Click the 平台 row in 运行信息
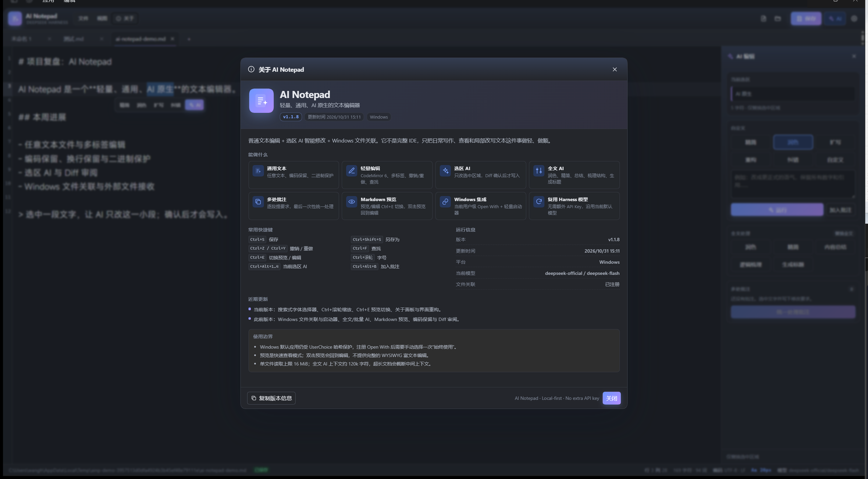This screenshot has width=868, height=479. coord(538,262)
